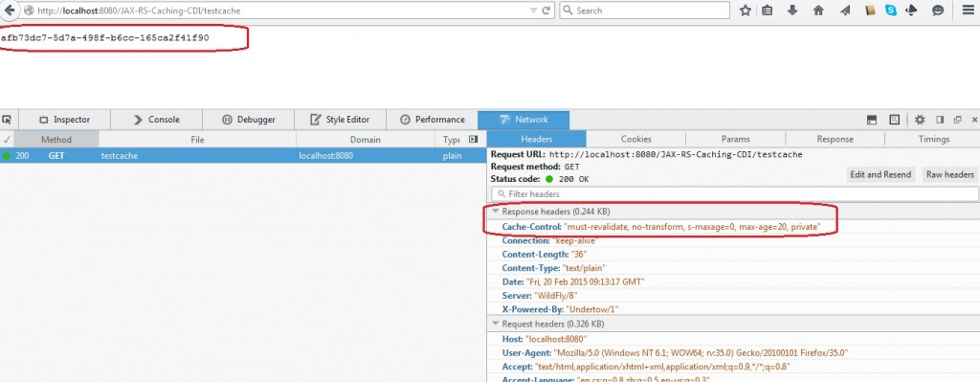Click the Content-Length header row

coord(733,255)
